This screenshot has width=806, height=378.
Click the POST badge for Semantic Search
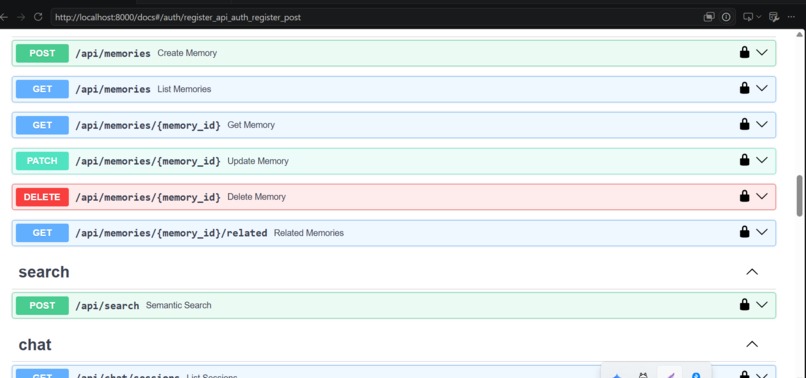click(42, 305)
